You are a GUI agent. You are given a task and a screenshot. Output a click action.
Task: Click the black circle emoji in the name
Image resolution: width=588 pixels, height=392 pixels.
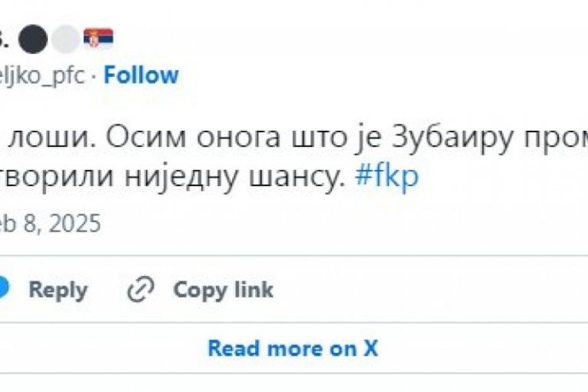coord(33,38)
